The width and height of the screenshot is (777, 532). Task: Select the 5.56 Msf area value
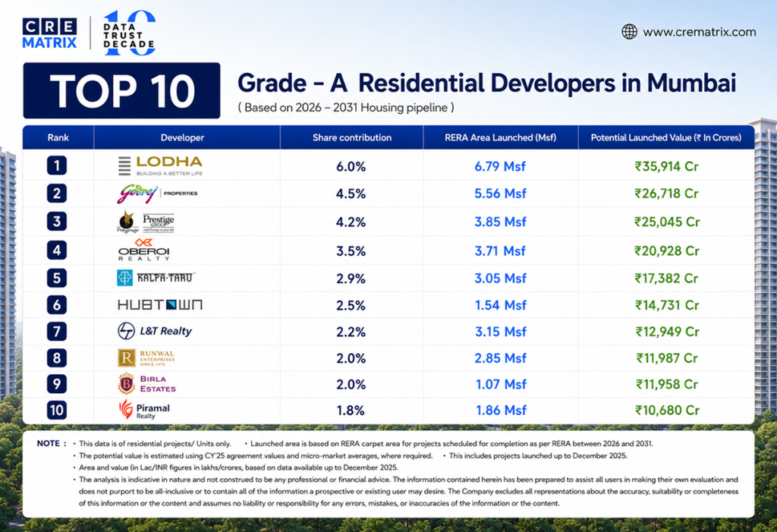point(500,194)
